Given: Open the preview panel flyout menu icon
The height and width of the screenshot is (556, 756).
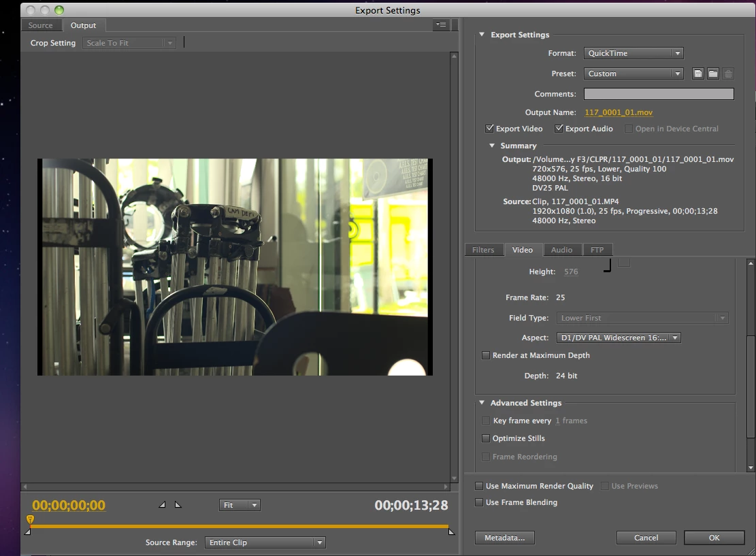Looking at the screenshot, I should (441, 24).
